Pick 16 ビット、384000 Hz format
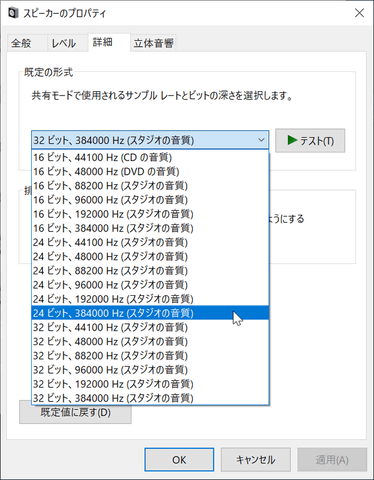 click(x=150, y=228)
